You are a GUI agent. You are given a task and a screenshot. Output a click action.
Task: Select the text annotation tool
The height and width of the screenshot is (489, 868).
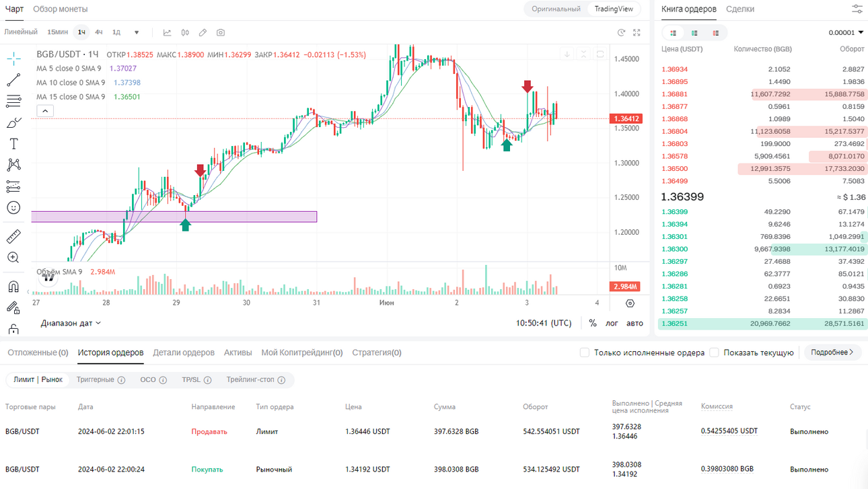click(13, 144)
